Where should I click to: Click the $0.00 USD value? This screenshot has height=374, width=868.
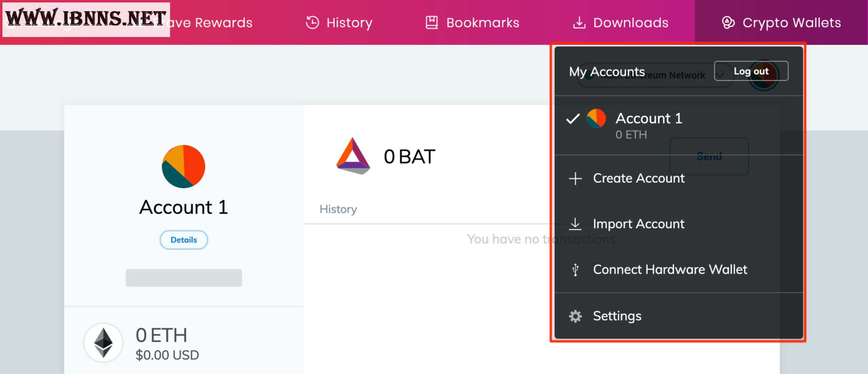click(167, 355)
